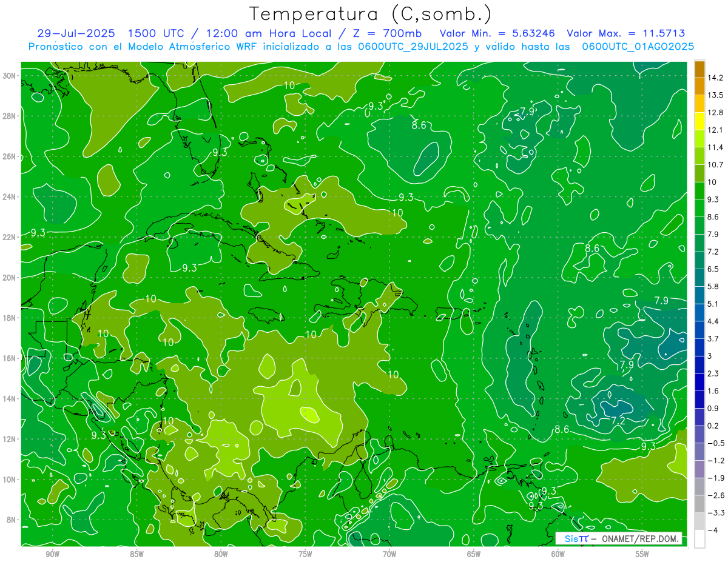The width and height of the screenshot is (728, 562).
Task: Click the colorbar label "6.5"
Action: coord(712,269)
